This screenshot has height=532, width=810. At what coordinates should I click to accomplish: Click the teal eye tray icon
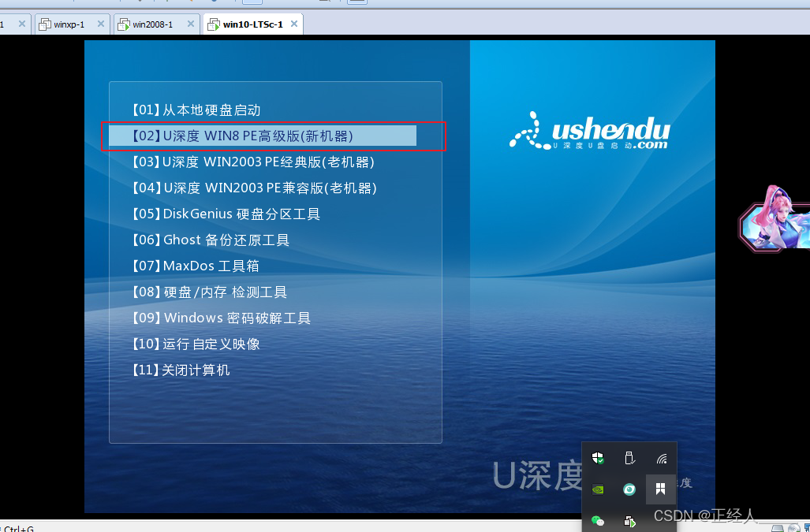pos(629,489)
